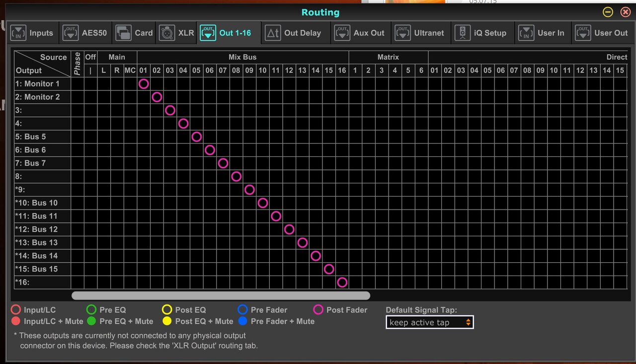This screenshot has width=636, height=364.
Task: Toggle Mix Bus 01 routing for Monitor 1
Action: click(x=144, y=84)
